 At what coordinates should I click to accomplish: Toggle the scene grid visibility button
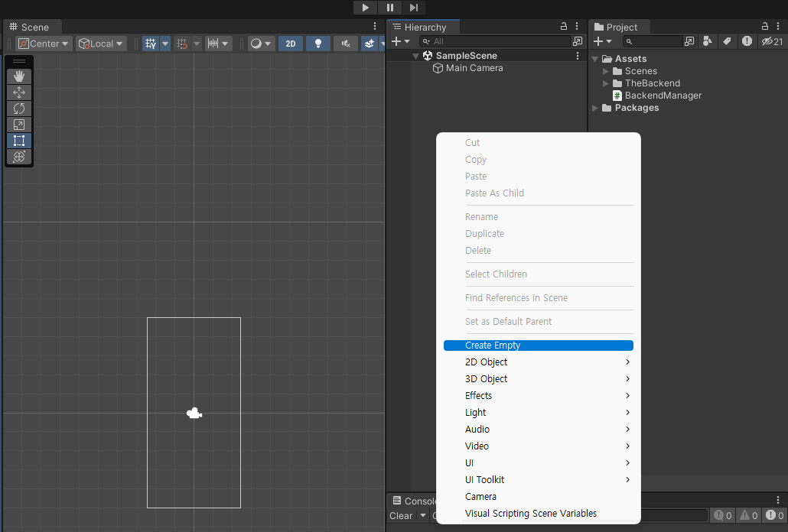(151, 44)
